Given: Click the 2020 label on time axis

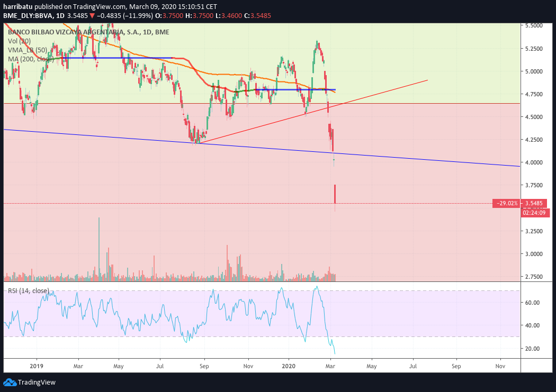Looking at the screenshot, I should (x=289, y=366).
